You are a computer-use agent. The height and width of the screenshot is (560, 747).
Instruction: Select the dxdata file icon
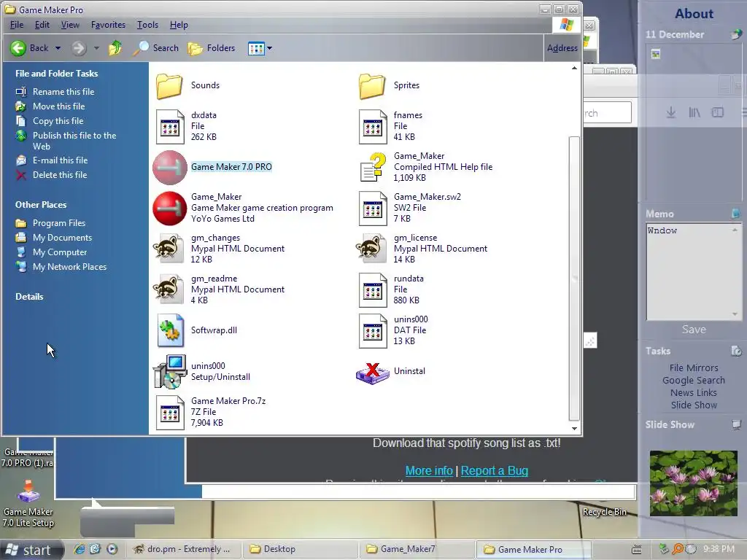point(170,127)
